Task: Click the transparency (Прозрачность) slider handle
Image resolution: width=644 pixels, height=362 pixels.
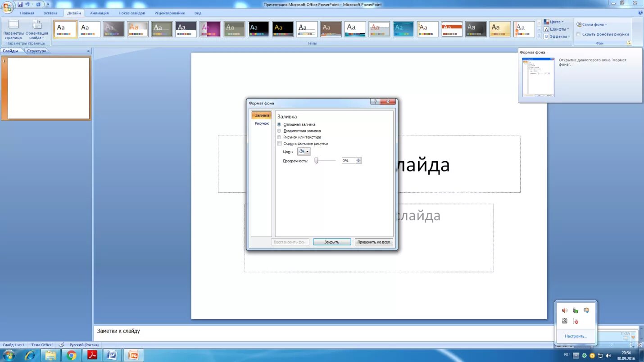Action: 316,160
